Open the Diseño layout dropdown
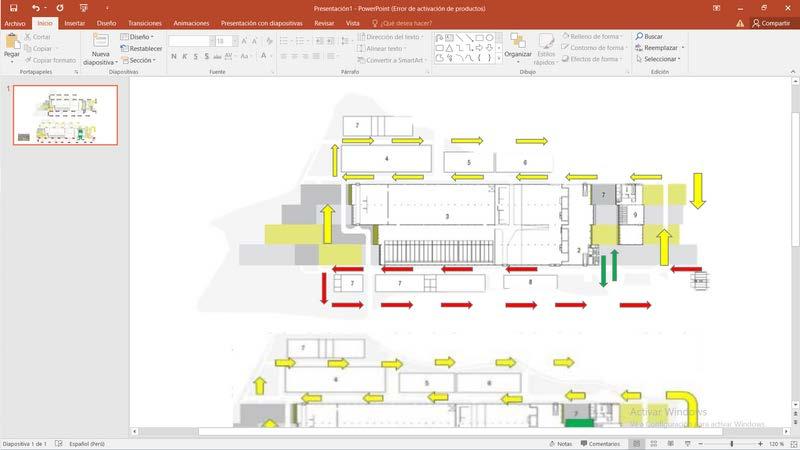Image resolution: width=800 pixels, height=450 pixels. (x=137, y=37)
